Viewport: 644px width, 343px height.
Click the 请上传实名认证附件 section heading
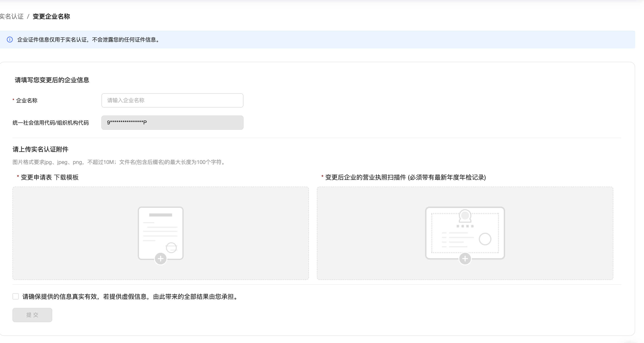click(40, 149)
